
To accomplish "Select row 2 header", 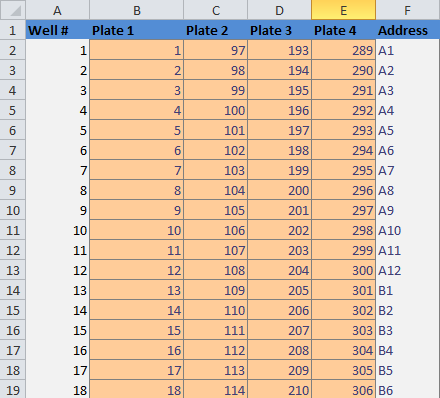I will point(13,50).
